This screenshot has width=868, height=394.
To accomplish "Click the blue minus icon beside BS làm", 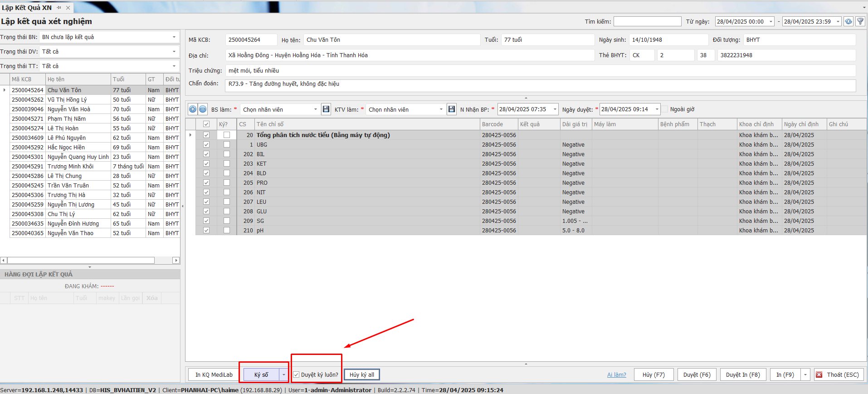I will coord(203,109).
